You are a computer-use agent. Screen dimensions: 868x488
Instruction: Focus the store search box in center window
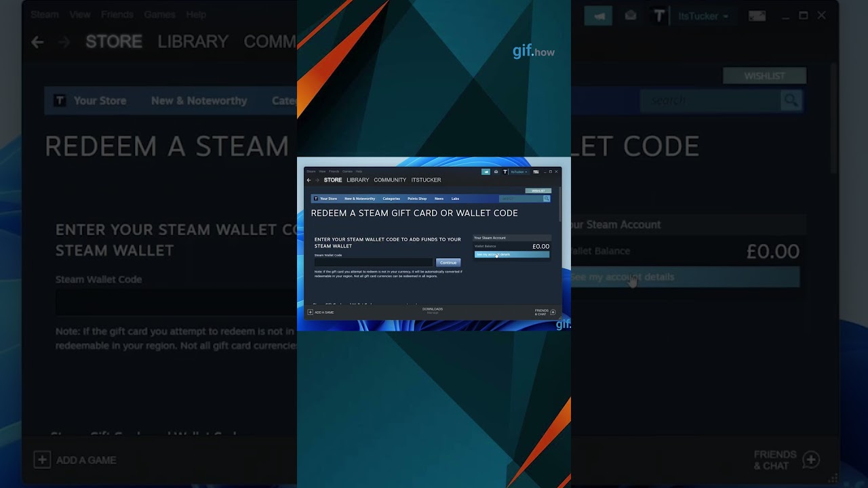coord(521,199)
